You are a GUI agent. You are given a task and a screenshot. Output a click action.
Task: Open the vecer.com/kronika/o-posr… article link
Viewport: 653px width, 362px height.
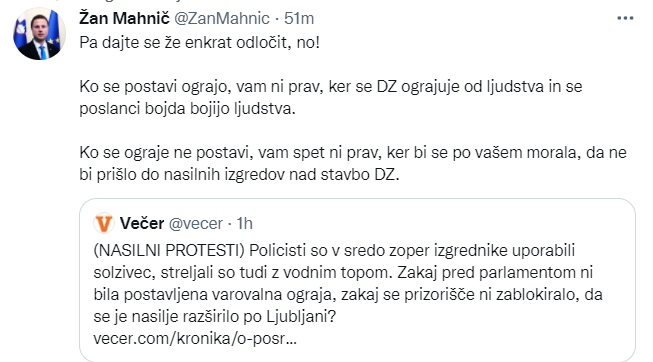pyautogui.click(x=195, y=338)
